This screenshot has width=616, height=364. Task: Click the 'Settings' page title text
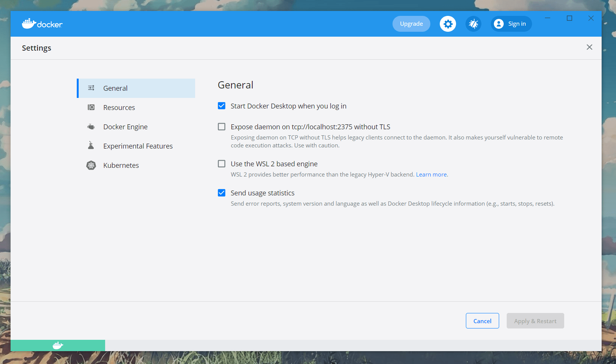[37, 48]
